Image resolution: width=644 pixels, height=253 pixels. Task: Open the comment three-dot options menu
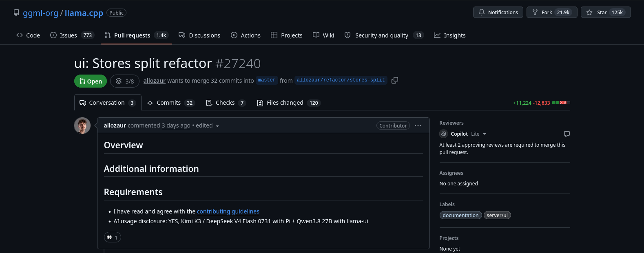[x=418, y=125]
